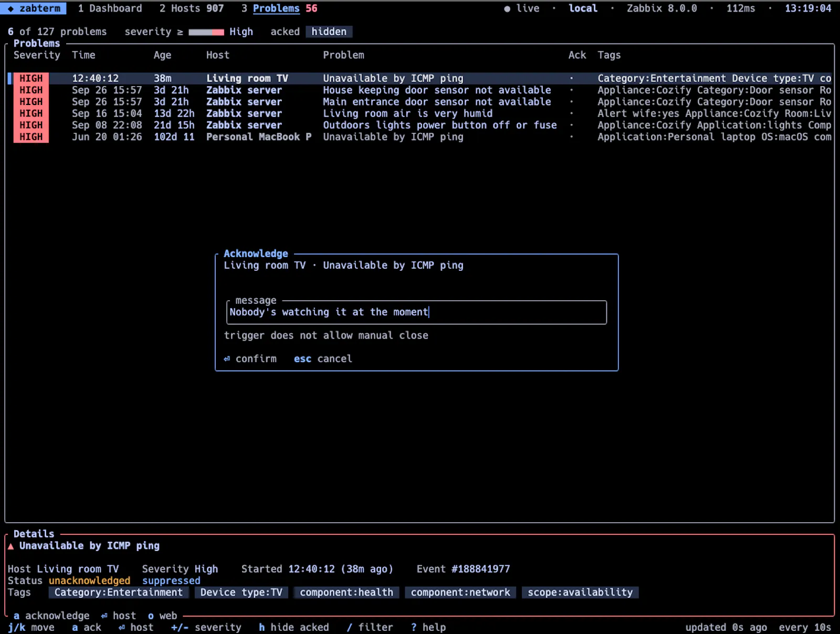840x634 pixels.
Task: Select Main entrance door sensor problem
Action: [420, 102]
